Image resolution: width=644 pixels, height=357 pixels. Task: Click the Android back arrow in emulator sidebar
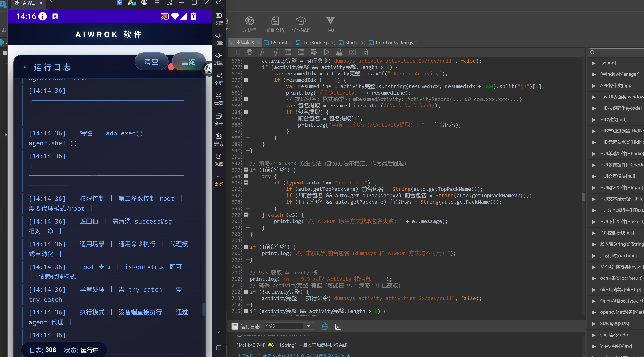pos(219,333)
